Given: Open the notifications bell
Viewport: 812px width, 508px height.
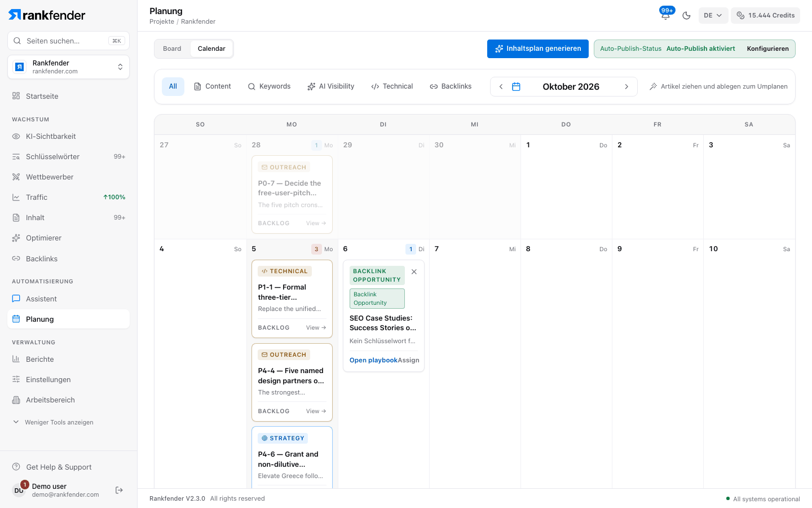Looking at the screenshot, I should (x=665, y=15).
